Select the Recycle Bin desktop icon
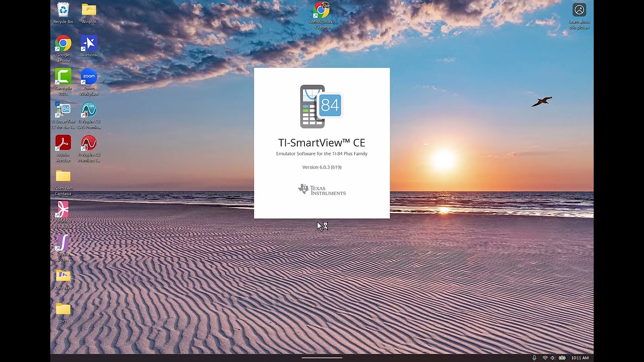Screen dimensions: 644x362 (x=63, y=13)
